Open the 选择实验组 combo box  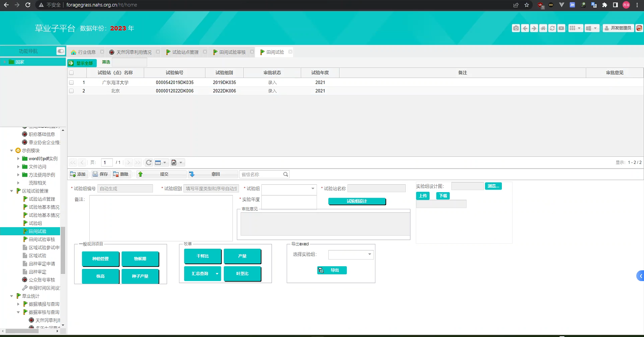click(351, 254)
